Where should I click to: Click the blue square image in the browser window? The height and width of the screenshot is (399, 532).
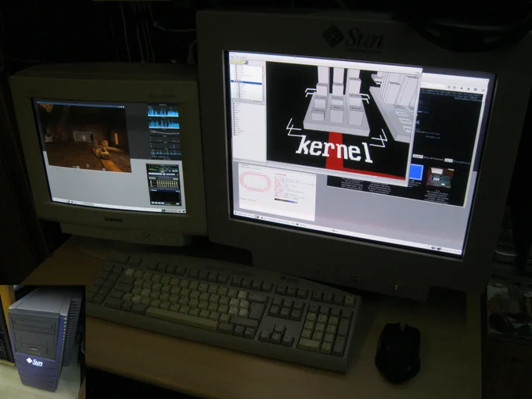[416, 171]
